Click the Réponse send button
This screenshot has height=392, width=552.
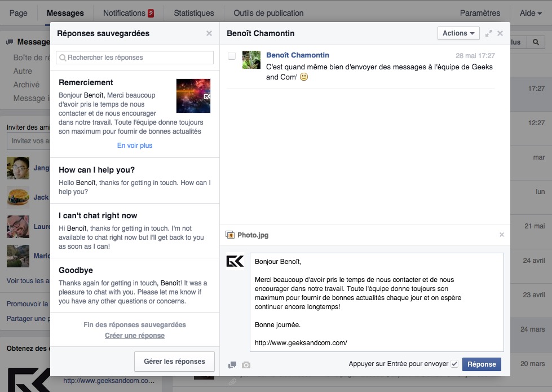pyautogui.click(x=482, y=364)
